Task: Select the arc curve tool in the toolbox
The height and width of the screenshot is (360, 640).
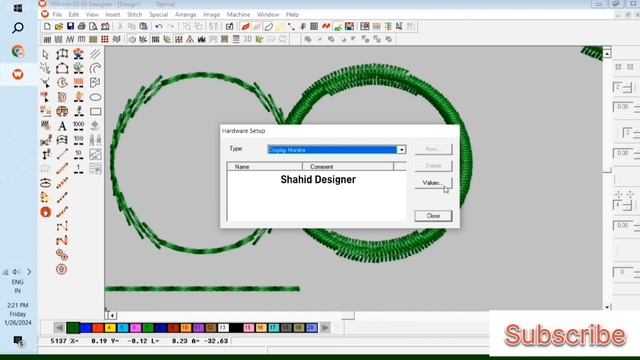Action: pyautogui.click(x=95, y=68)
